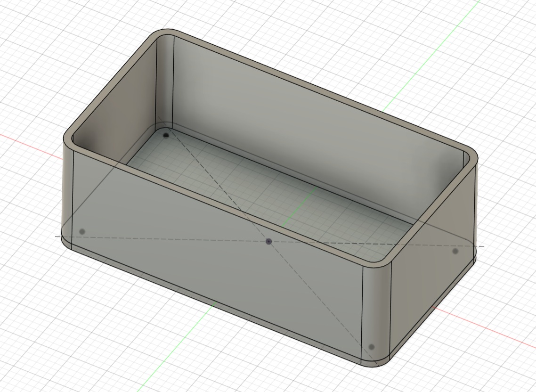
Task: Select sketch point at inner back-left floor corner
Action: tap(166, 135)
